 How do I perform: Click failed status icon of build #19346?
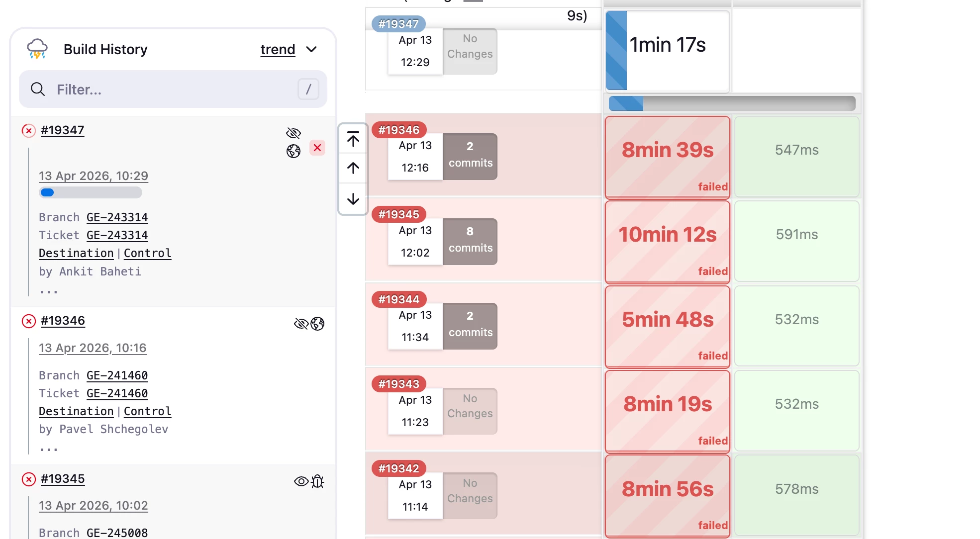29,321
